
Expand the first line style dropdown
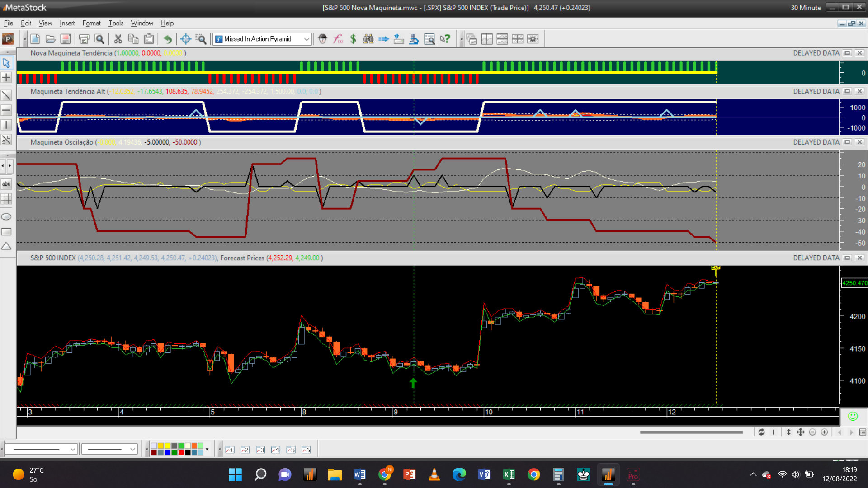(x=72, y=449)
